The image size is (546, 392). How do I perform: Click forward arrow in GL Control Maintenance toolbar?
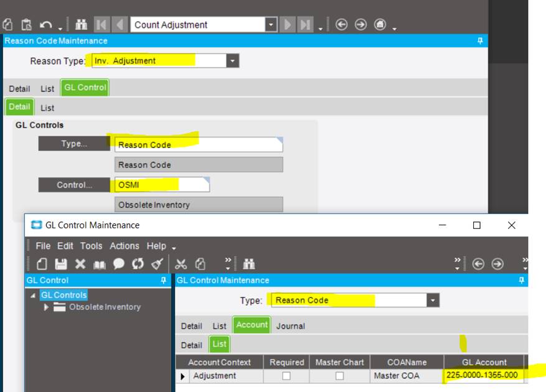point(497,264)
